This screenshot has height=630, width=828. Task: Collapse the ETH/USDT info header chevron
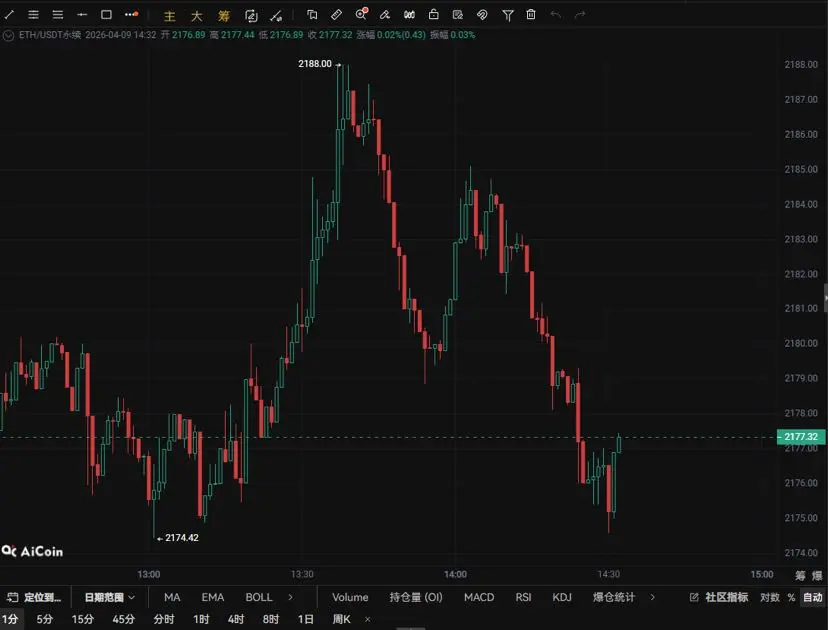coord(8,35)
